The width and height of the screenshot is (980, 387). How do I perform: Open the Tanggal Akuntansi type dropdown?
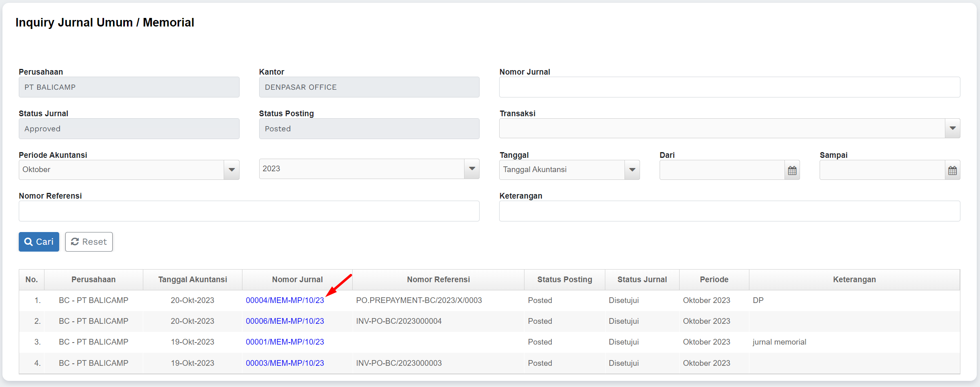click(x=632, y=170)
